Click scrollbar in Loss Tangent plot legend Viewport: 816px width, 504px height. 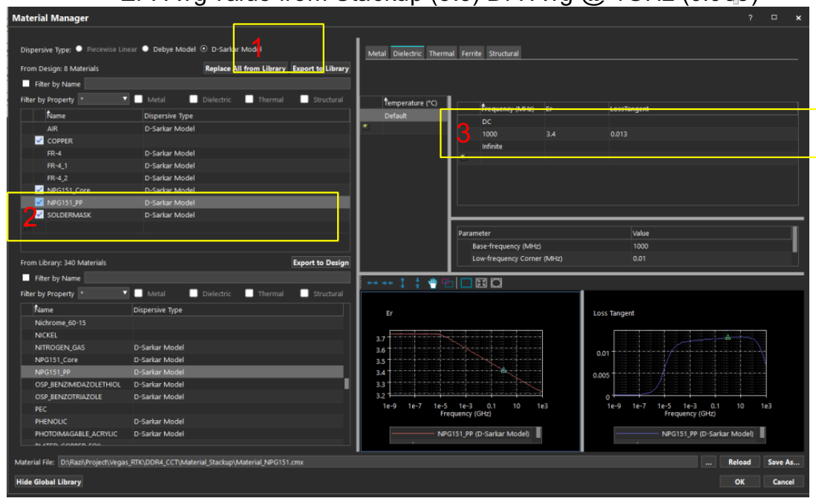[763, 433]
